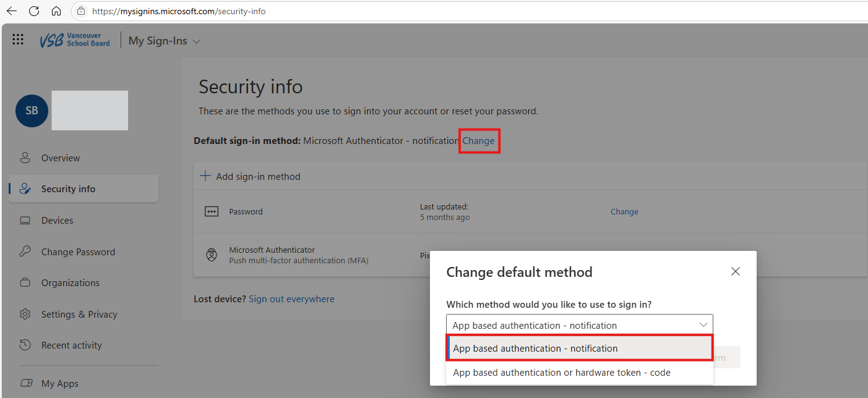The image size is (868, 398).
Task: Close the Change default method dialog
Action: [735, 271]
